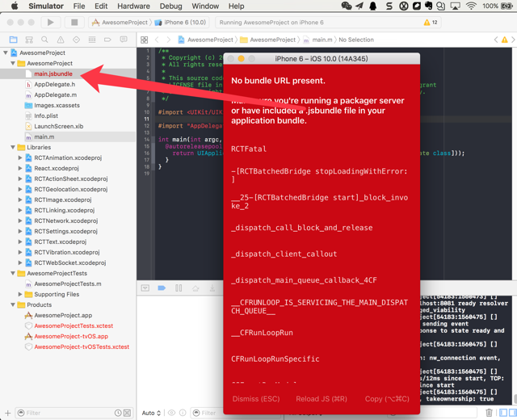The height and width of the screenshot is (420, 517).
Task: Click previous issue arrow in jump bar
Action: click(x=495, y=40)
